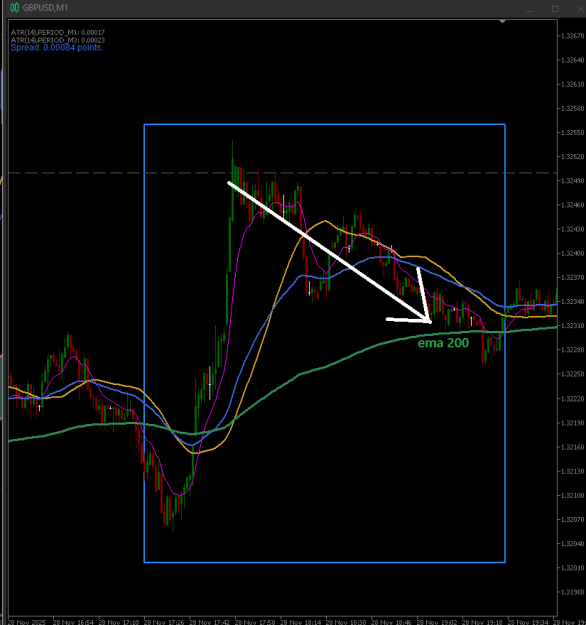
Task: Click the '28 Nov 17:26' time axis label
Action: point(164,622)
